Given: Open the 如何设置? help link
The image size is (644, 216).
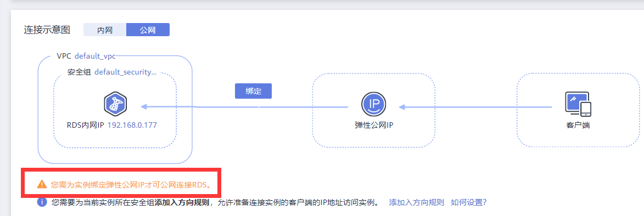Looking at the screenshot, I should [x=469, y=202].
